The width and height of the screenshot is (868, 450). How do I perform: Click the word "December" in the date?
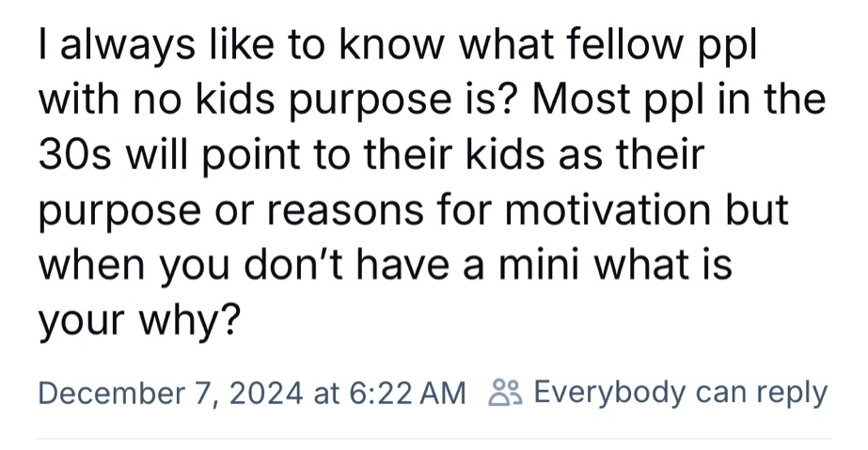pos(96,393)
